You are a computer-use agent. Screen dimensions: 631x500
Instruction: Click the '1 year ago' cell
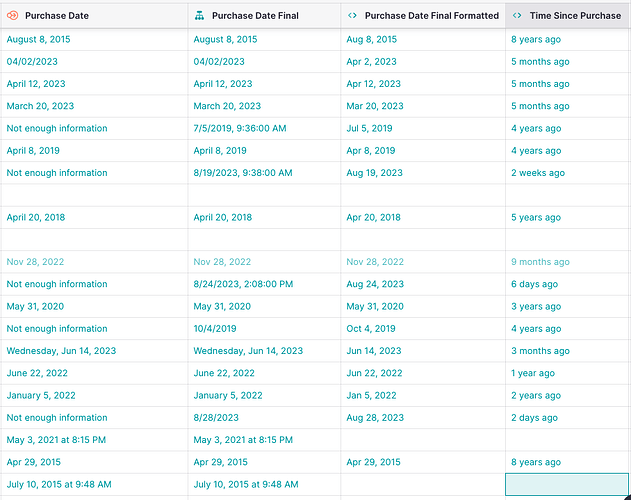pos(568,373)
